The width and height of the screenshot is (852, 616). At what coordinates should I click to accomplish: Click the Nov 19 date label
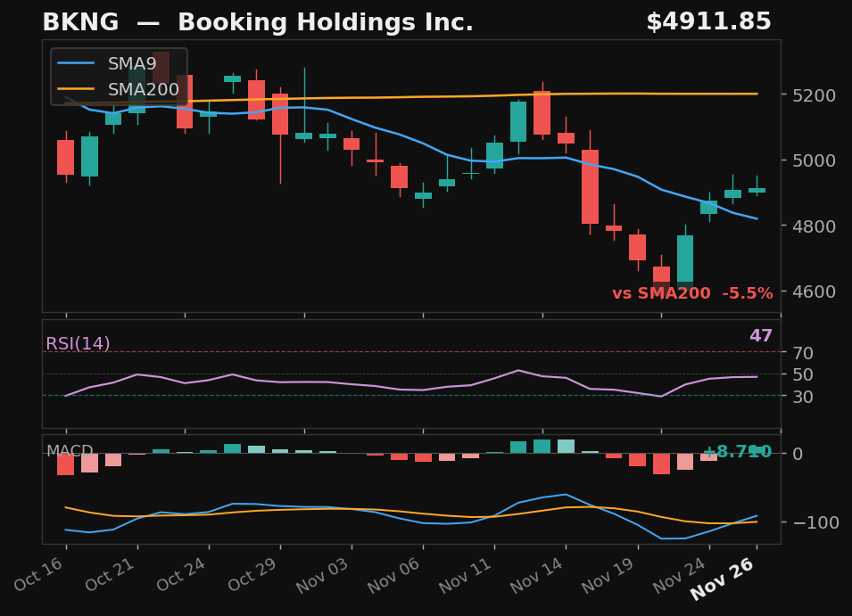[608, 575]
